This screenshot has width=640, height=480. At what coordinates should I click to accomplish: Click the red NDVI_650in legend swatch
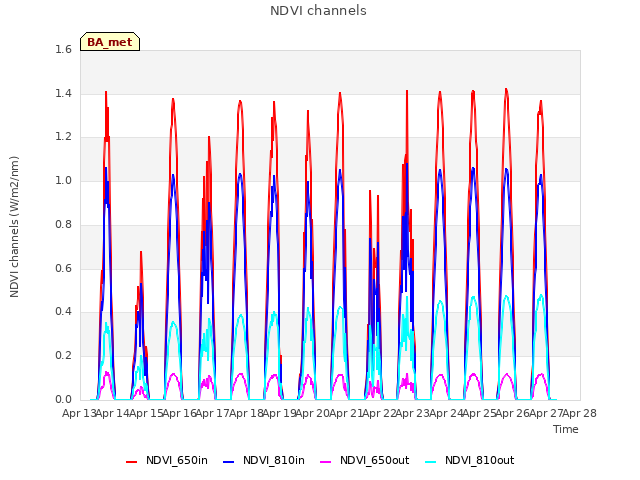point(131,462)
